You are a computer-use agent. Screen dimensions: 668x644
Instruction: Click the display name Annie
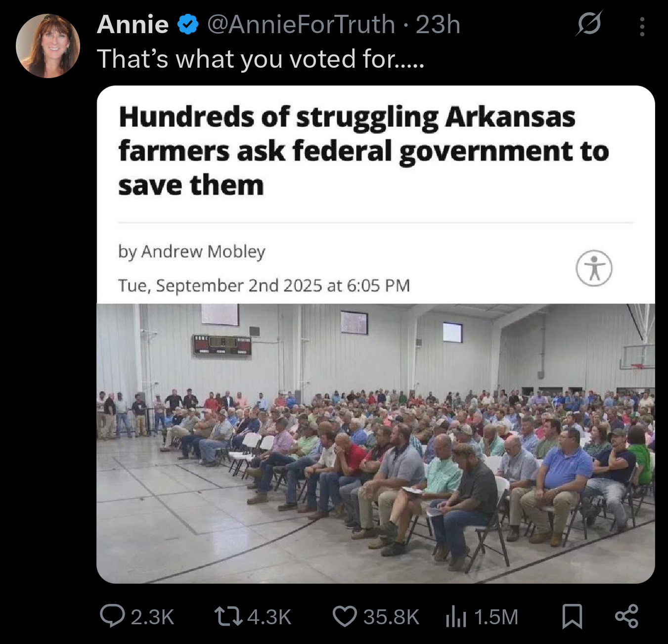(x=133, y=24)
